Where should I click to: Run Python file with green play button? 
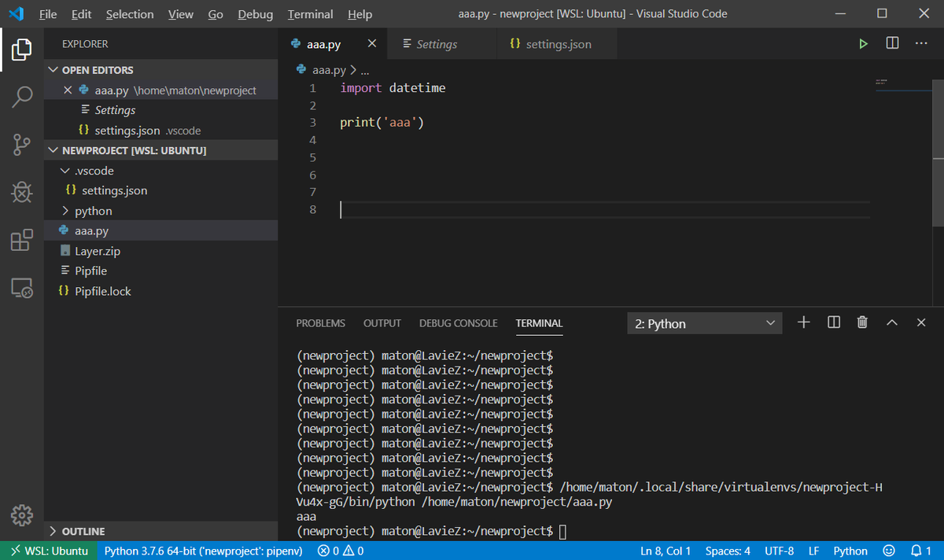(x=863, y=44)
